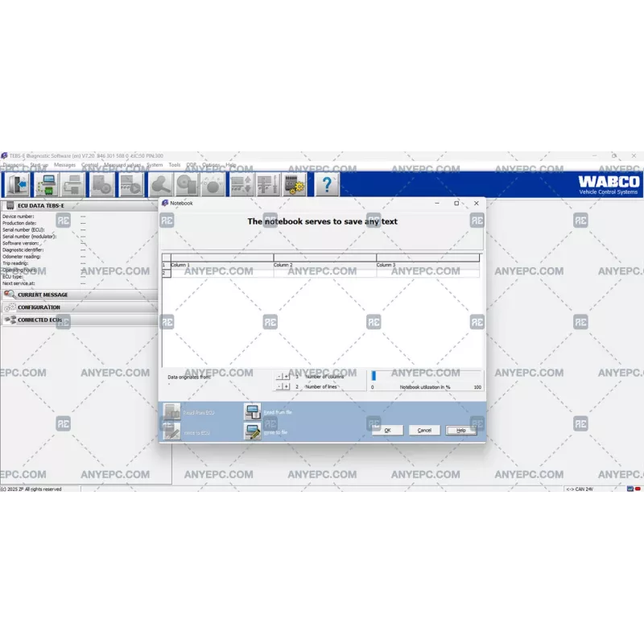Click the Read from file icon
The image size is (644, 644).
[253, 412]
